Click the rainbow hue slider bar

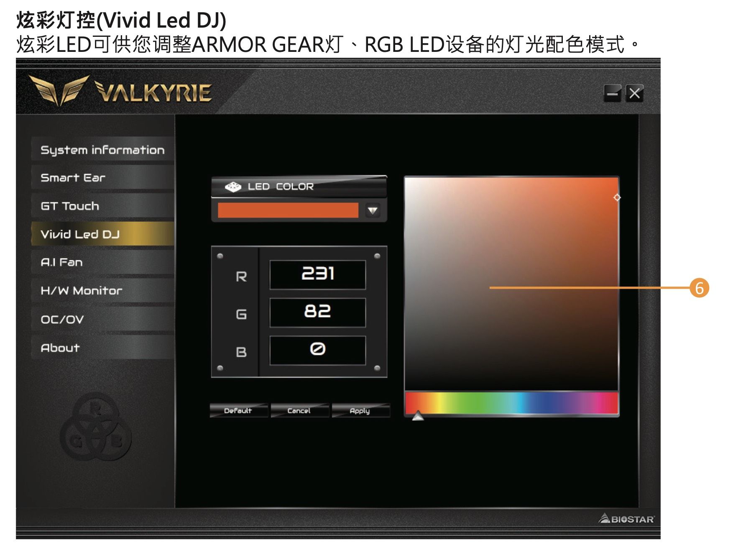coord(511,403)
